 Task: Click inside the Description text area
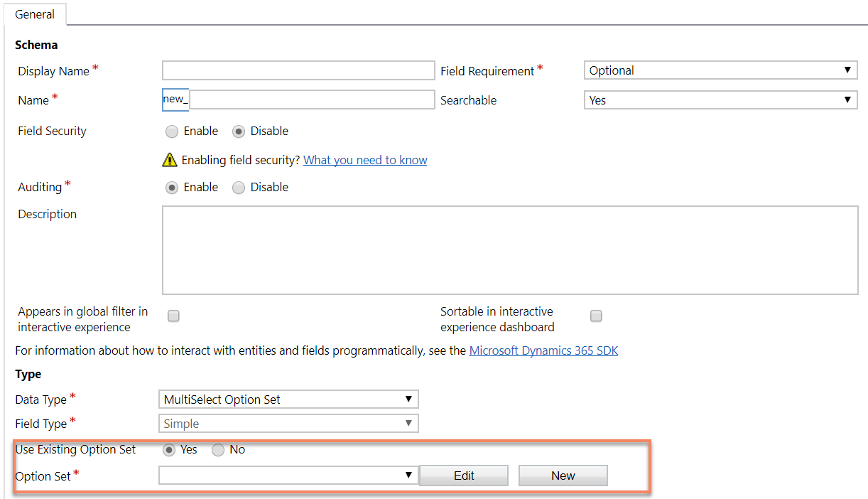click(510, 250)
